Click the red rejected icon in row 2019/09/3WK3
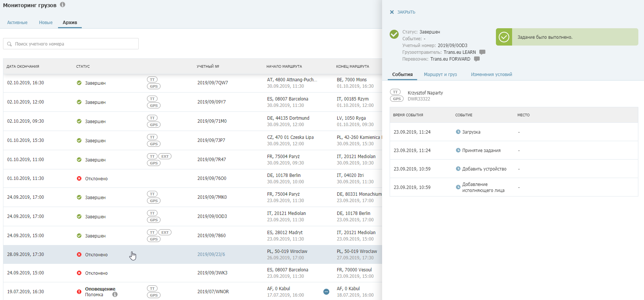 (x=79, y=273)
